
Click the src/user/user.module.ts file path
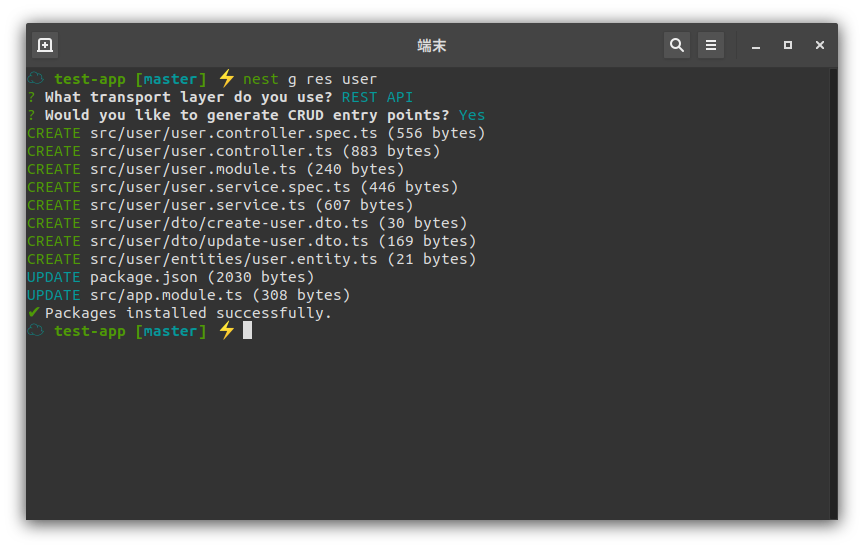click(193, 169)
